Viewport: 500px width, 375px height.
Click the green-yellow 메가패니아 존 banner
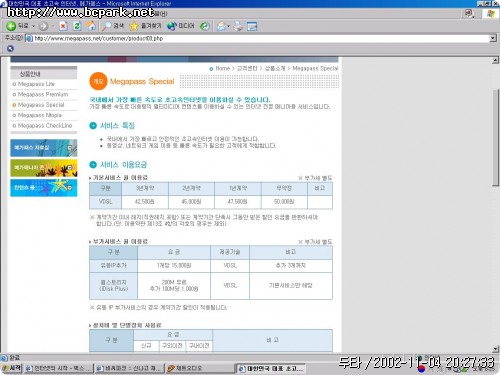(44, 168)
